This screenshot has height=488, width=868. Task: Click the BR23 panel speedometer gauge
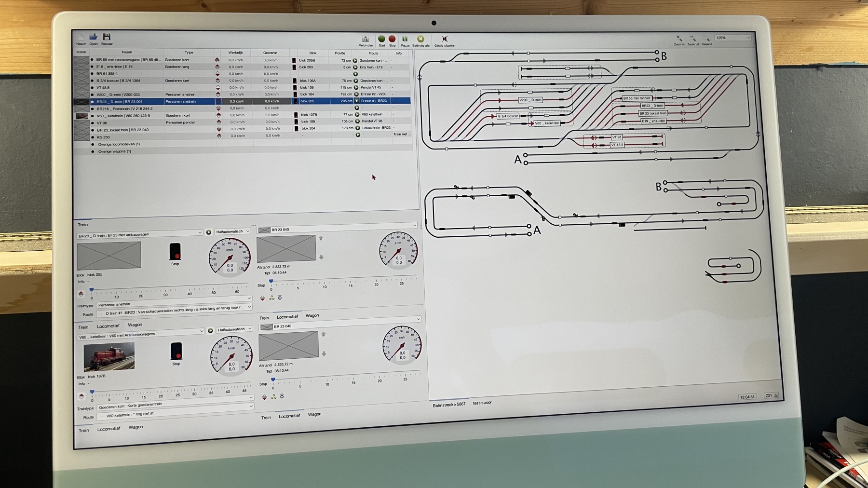point(230,258)
